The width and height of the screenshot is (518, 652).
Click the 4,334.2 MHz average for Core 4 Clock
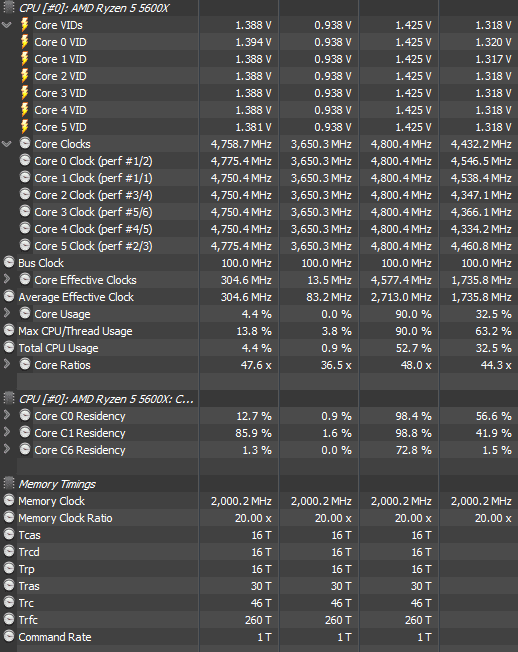point(481,229)
